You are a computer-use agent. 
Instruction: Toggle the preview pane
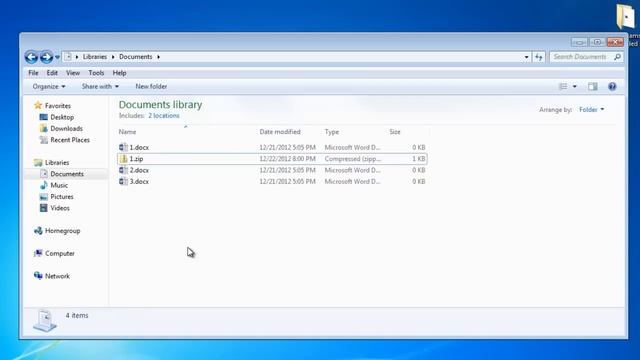pyautogui.click(x=593, y=87)
